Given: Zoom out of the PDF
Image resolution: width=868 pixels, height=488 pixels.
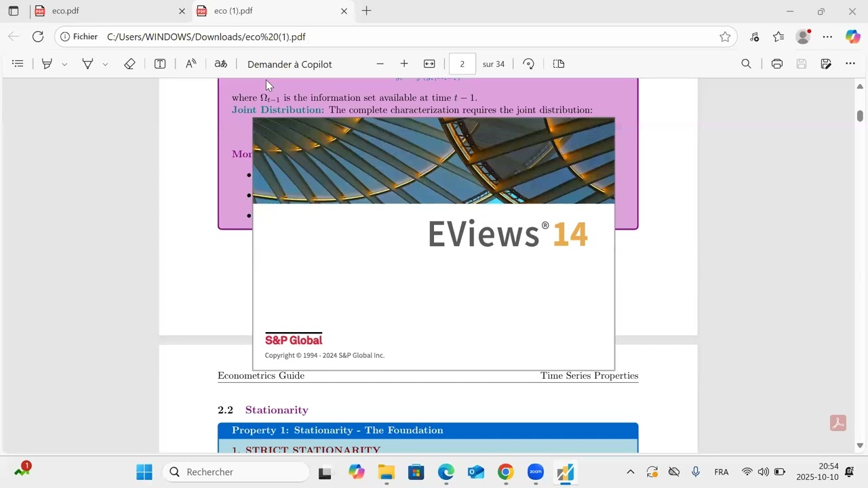Looking at the screenshot, I should pos(380,64).
